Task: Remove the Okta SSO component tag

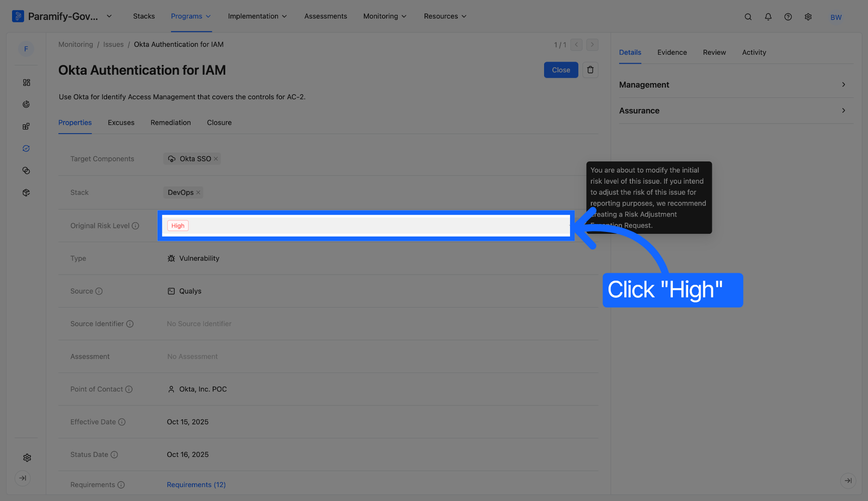Action: (215, 159)
